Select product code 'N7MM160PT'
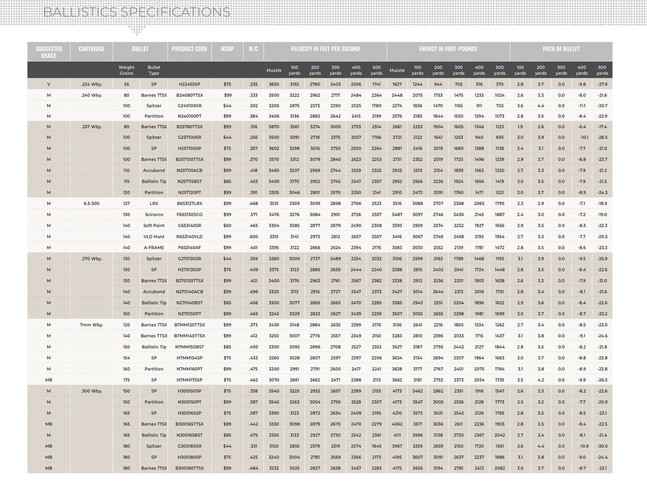 pyautogui.click(x=189, y=369)
